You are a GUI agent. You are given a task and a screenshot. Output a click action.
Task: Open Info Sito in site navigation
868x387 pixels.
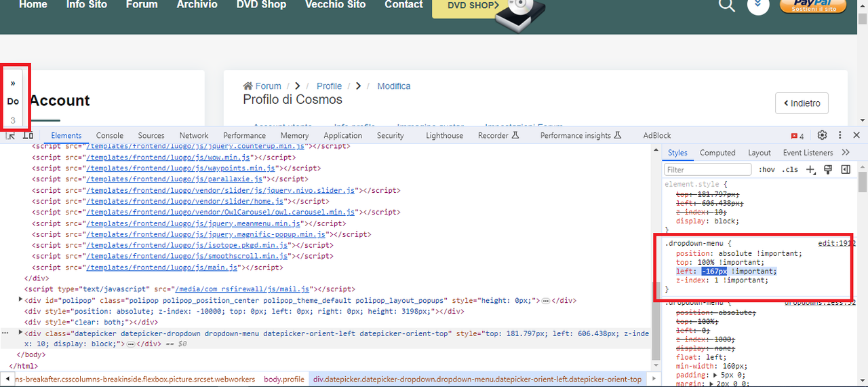[87, 5]
